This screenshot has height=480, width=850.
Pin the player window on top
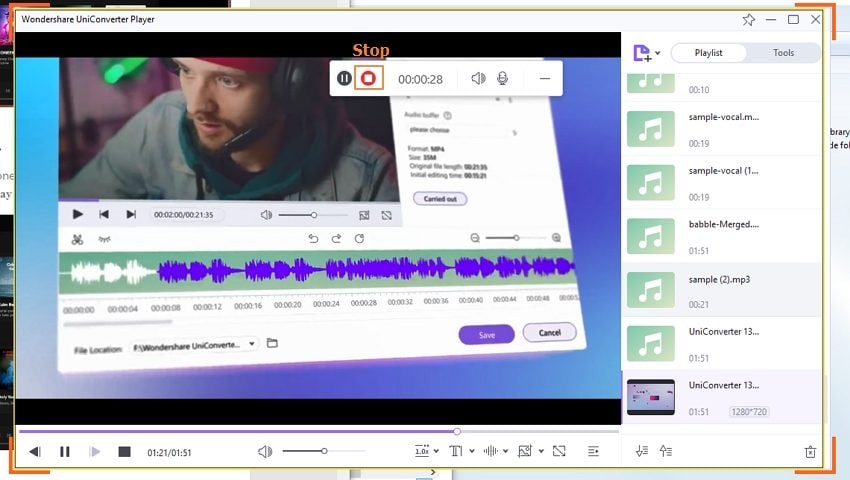coord(749,20)
